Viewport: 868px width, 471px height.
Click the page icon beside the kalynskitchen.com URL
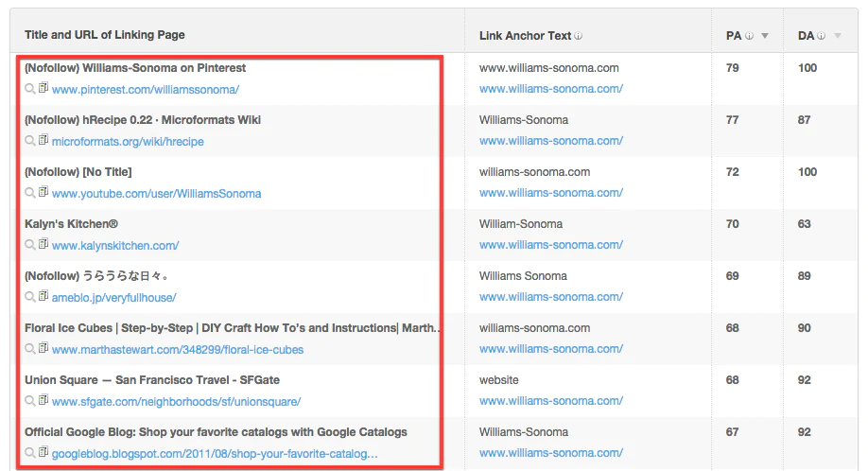point(43,245)
